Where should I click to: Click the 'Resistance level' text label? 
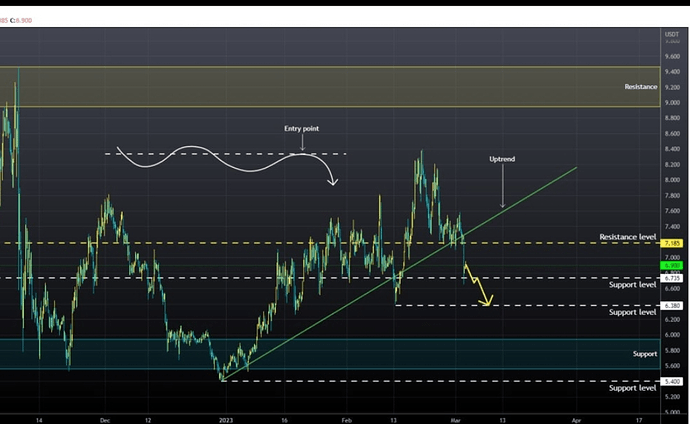[x=627, y=237]
